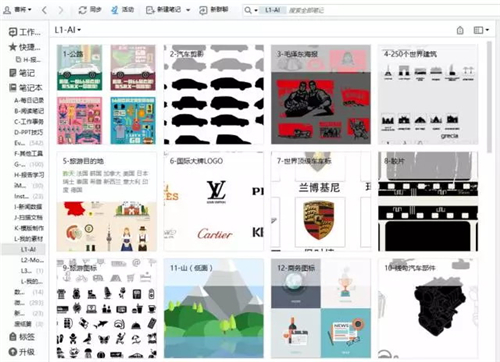Viewport: 500px width, 362px height.
Task: Open the user account menu
Action: [17, 10]
